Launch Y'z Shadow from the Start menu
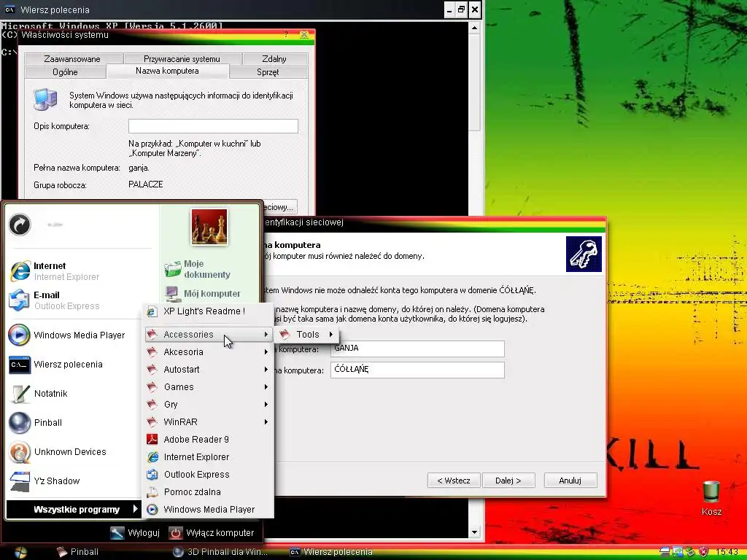Viewport: 747px width, 560px height. [x=44, y=481]
